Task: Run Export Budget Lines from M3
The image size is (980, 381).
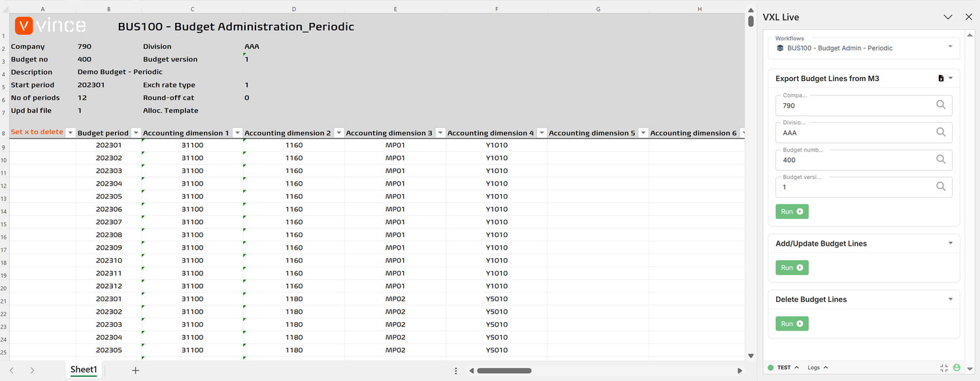Action: (x=791, y=211)
